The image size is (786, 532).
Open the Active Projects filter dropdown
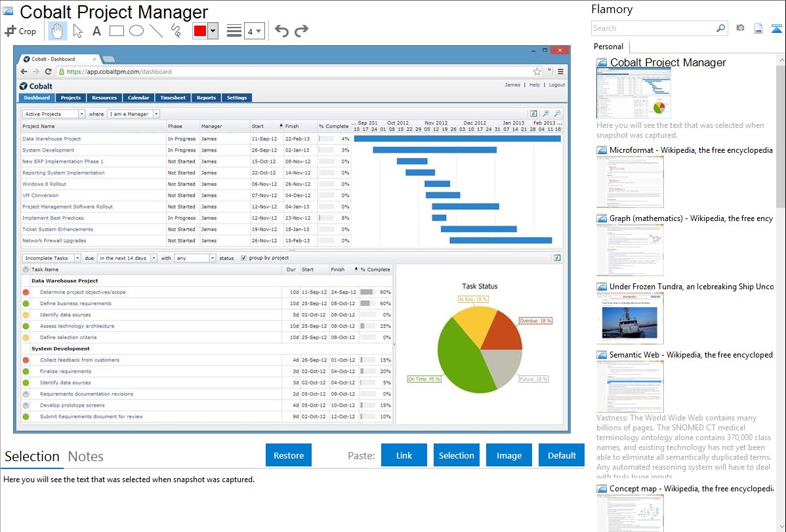click(x=54, y=114)
